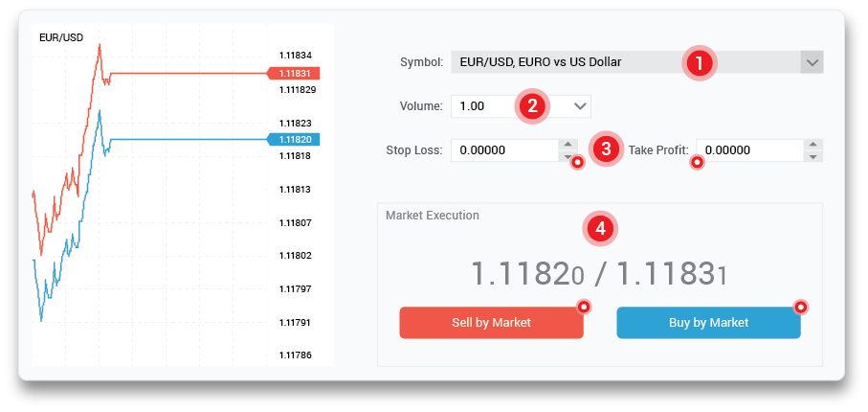Click red dot on Buy by Market corner
The image size is (868, 412).
[x=801, y=308]
